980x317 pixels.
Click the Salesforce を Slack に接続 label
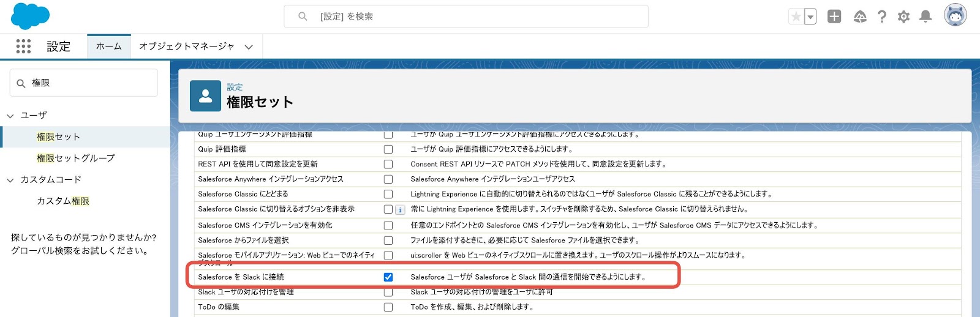click(x=241, y=277)
